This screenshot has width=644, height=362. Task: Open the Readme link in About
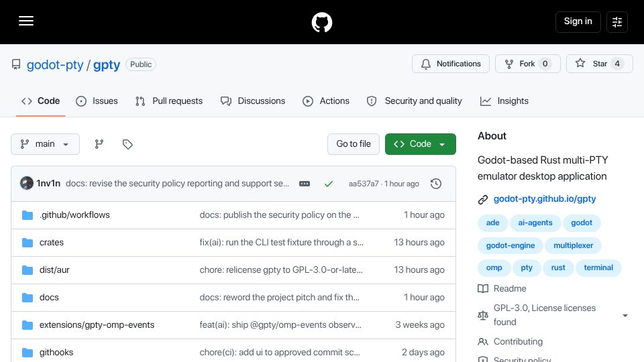click(x=510, y=288)
